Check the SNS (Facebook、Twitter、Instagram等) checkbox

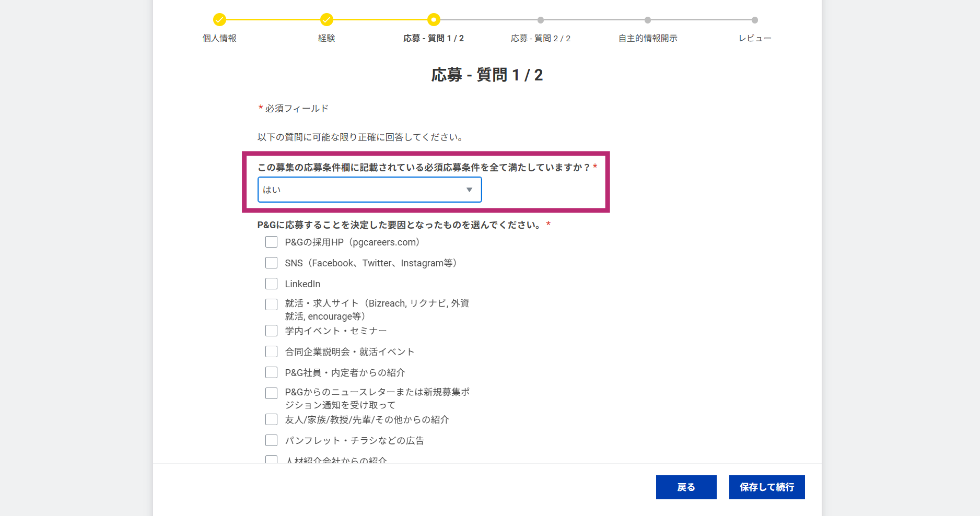pos(271,263)
